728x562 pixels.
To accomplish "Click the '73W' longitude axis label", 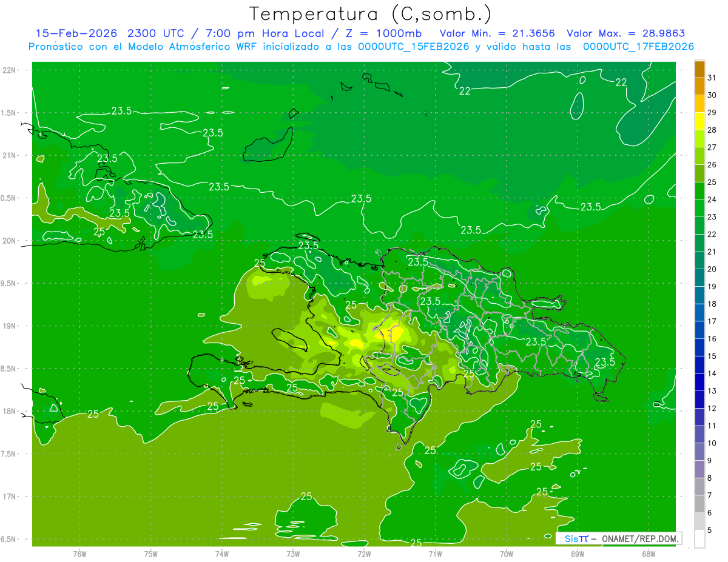I will 293,554.
